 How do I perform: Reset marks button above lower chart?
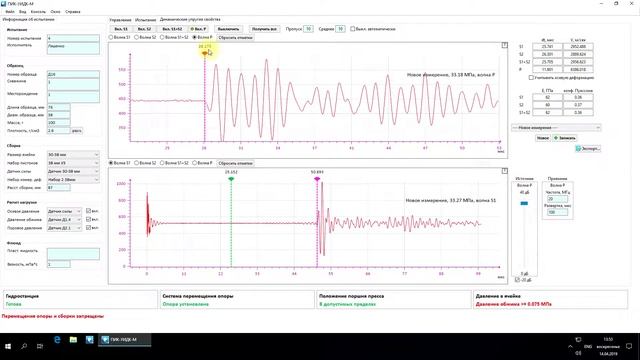(236, 163)
